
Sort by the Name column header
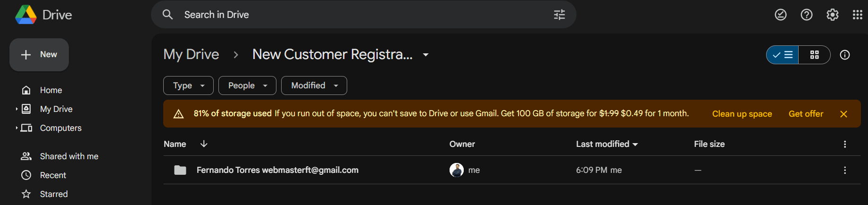click(175, 144)
